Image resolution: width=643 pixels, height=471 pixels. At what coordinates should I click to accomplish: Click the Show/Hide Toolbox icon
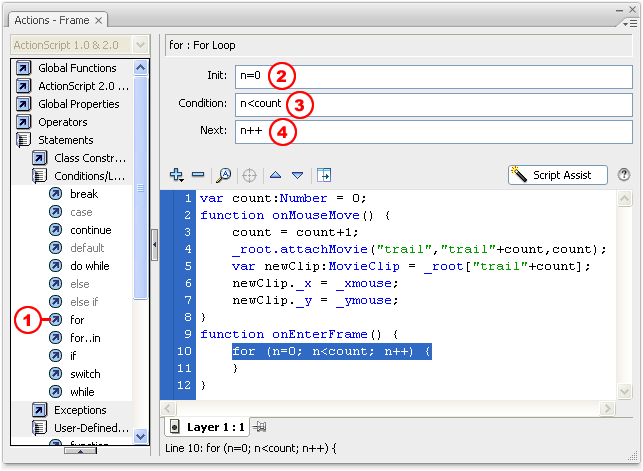[x=324, y=174]
